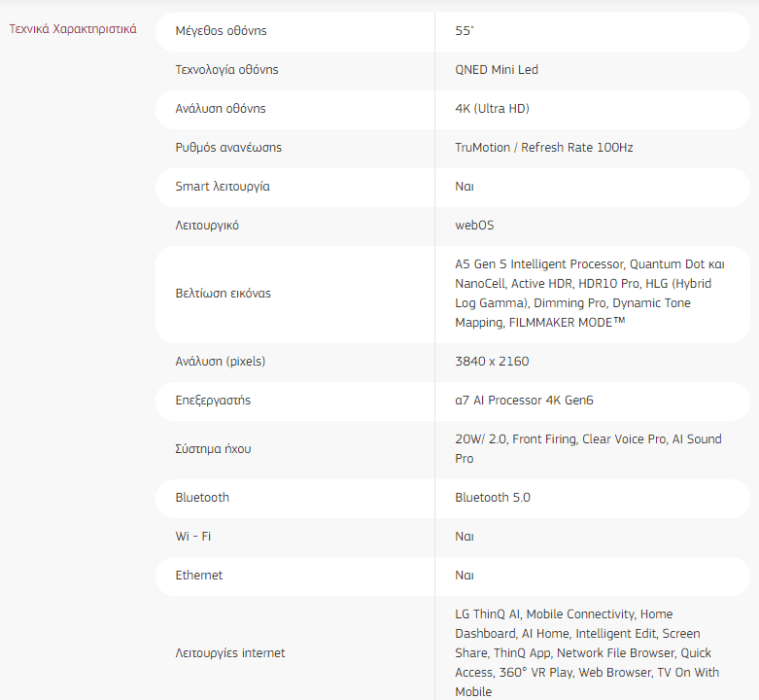Image resolution: width=759 pixels, height=700 pixels.
Task: Click the 55" screen size value
Action: [464, 31]
